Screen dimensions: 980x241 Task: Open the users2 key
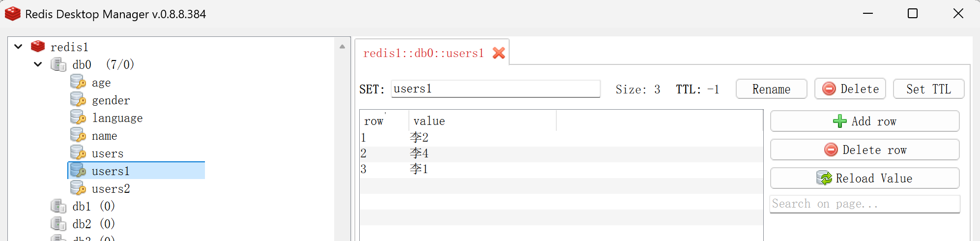(x=111, y=189)
